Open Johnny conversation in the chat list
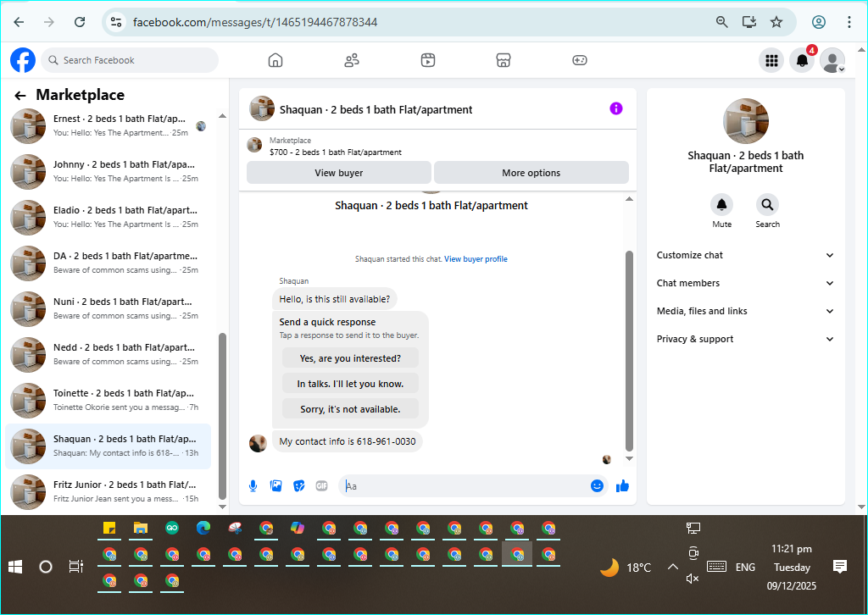 (108, 171)
